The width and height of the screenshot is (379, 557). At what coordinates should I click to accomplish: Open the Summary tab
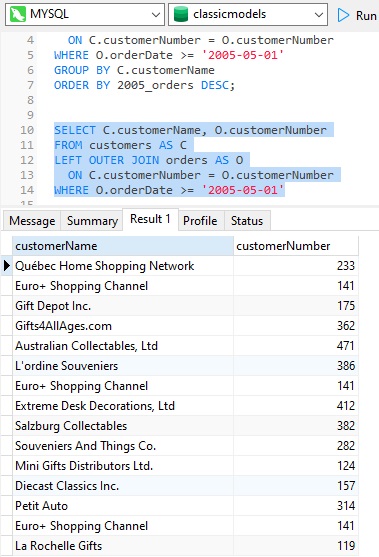tap(92, 221)
